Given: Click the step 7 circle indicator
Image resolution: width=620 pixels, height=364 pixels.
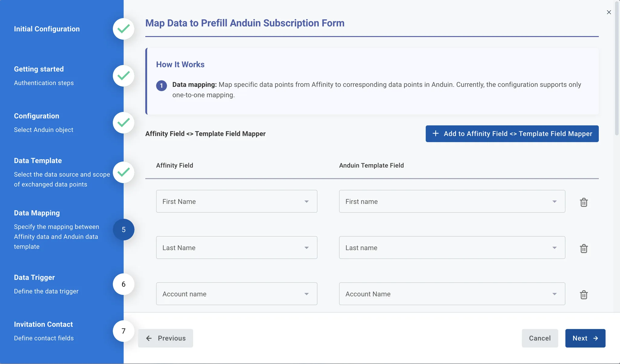Looking at the screenshot, I should point(124,331).
